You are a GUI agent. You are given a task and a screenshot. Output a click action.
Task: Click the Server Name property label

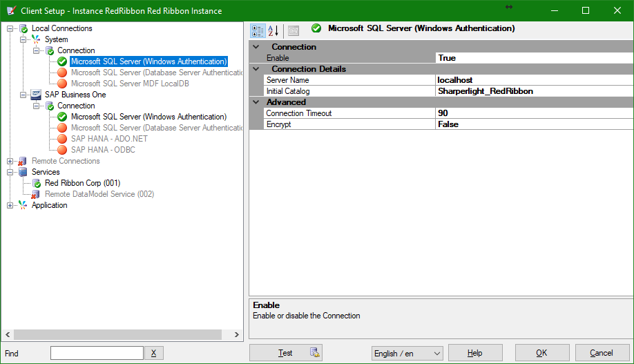pos(287,80)
